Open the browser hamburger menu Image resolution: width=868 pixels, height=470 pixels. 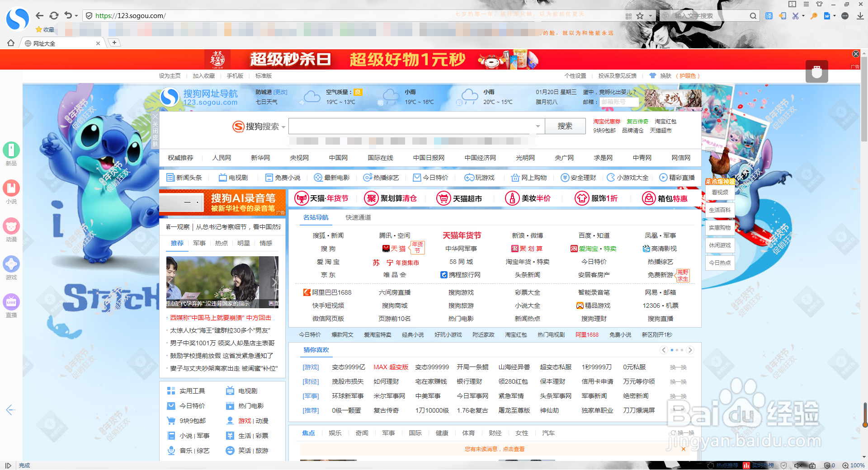click(x=806, y=4)
